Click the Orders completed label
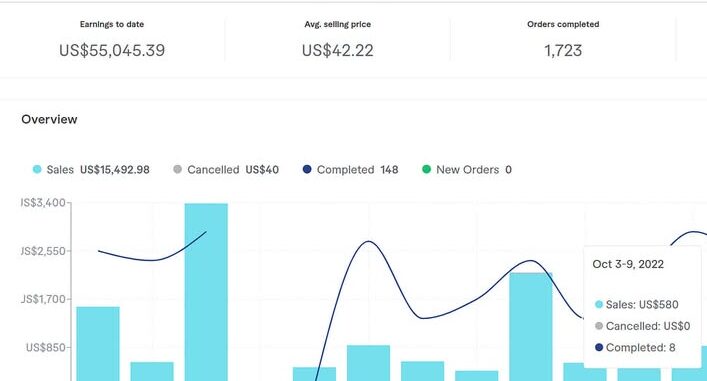Viewport: 707px width, 381px height. coord(563,24)
